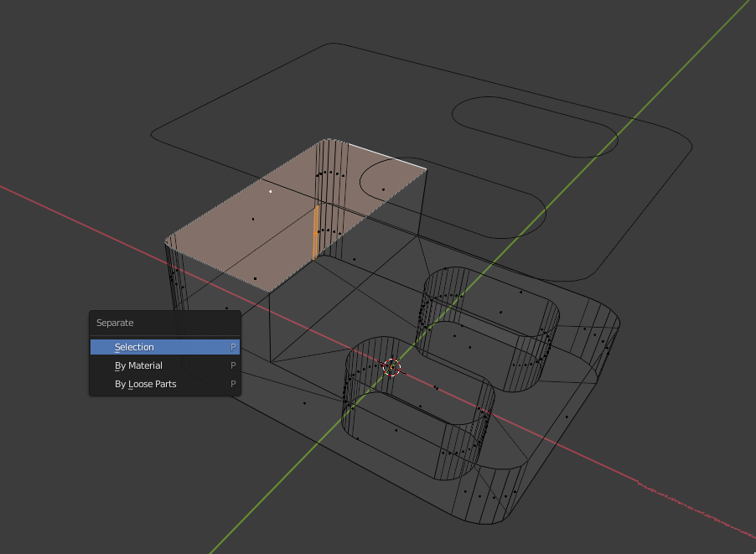Click the Separate menu title header

[x=116, y=323]
